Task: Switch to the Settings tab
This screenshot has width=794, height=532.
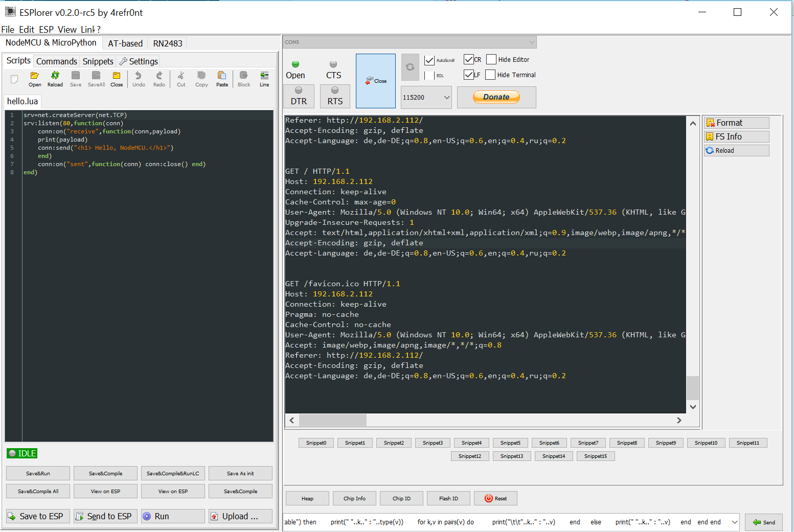Action: coord(139,61)
